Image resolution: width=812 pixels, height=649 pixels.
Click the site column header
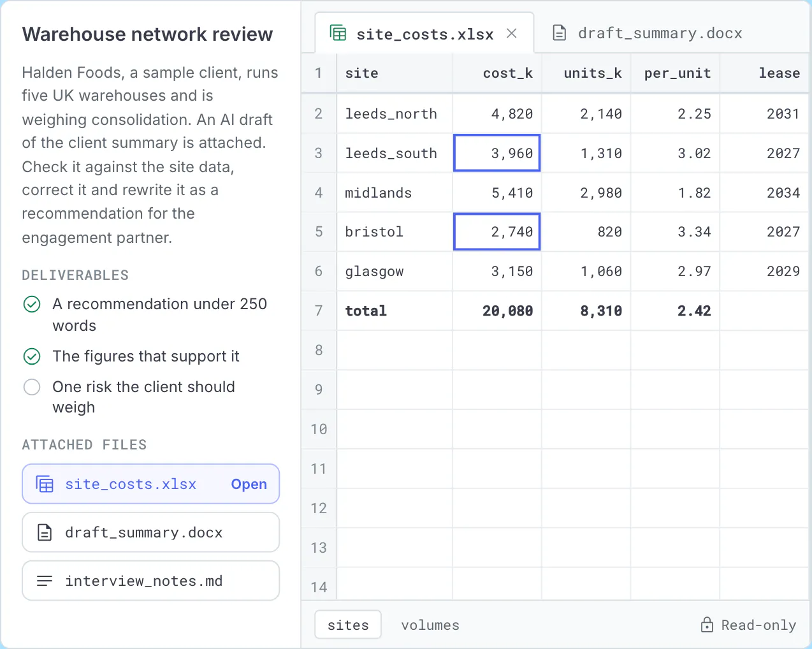tap(395, 73)
